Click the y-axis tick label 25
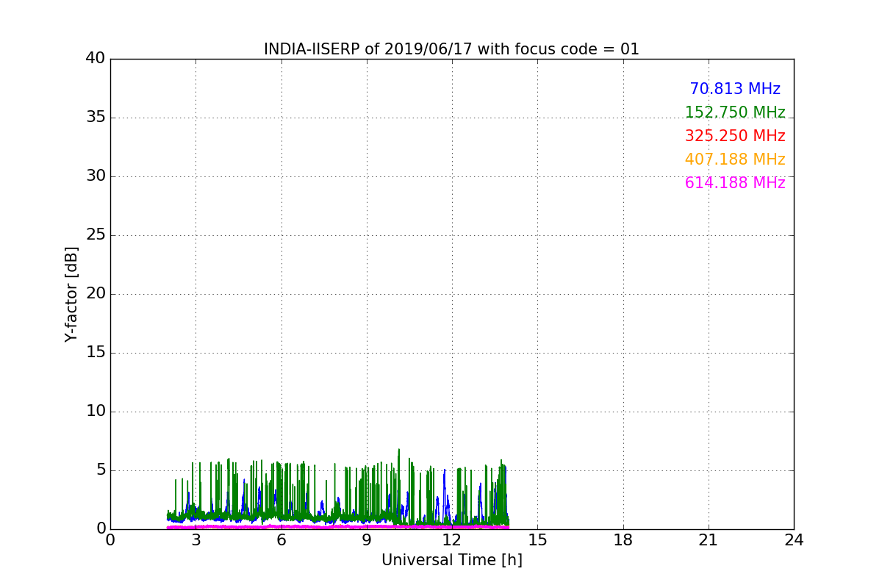Image resolution: width=882 pixels, height=588 pixels. [96, 235]
